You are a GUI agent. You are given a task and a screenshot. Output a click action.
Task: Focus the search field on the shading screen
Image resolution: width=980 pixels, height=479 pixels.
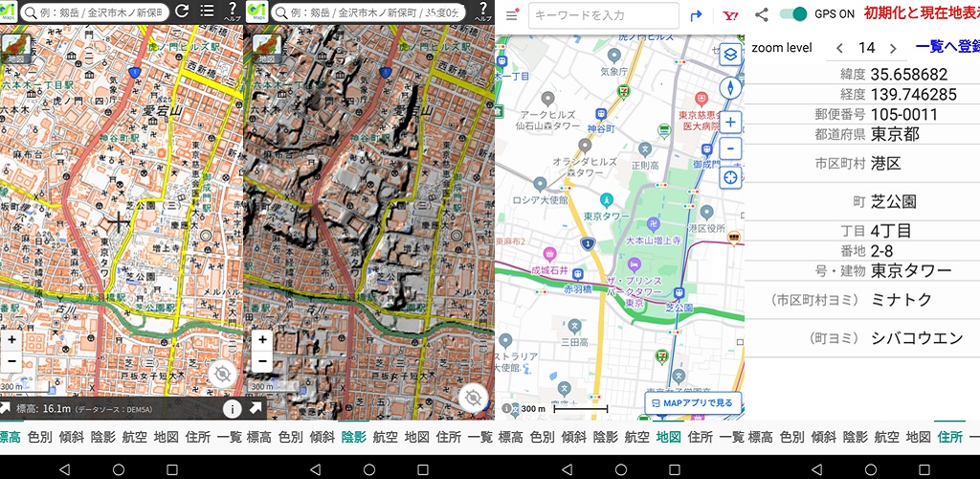(x=370, y=11)
